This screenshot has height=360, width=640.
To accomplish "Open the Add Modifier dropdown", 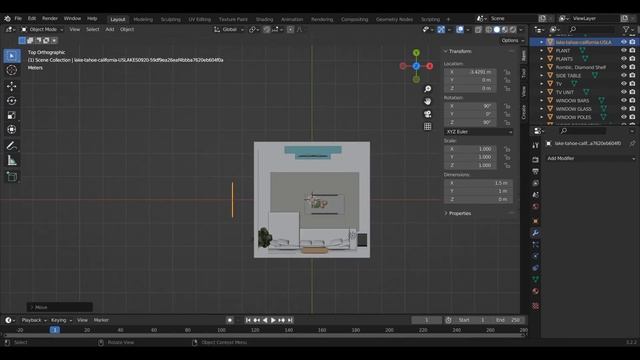I will [591, 158].
